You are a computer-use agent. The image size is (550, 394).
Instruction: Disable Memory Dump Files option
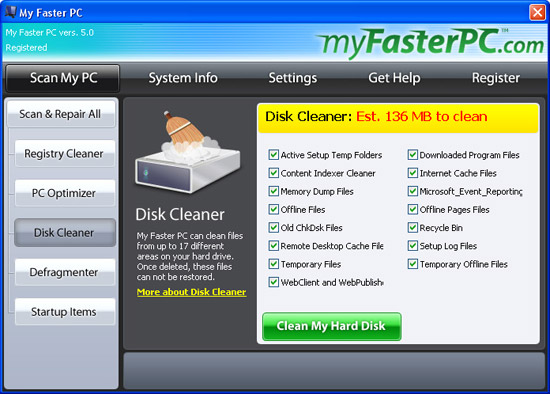tap(273, 191)
